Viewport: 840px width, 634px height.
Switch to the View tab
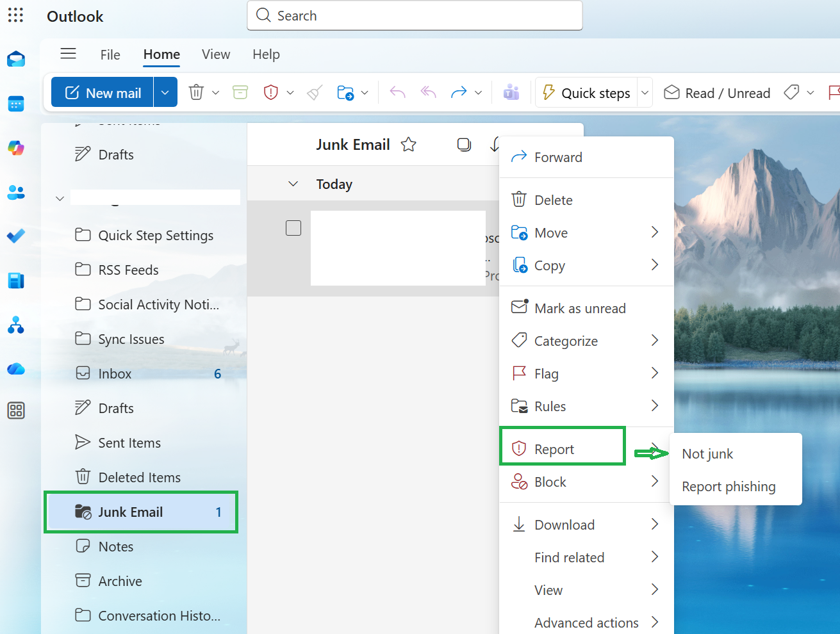216,54
